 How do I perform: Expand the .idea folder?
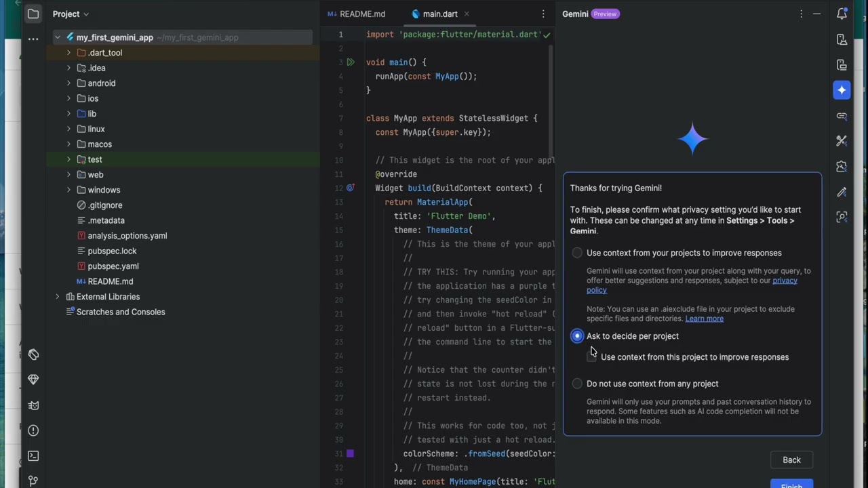(x=68, y=68)
